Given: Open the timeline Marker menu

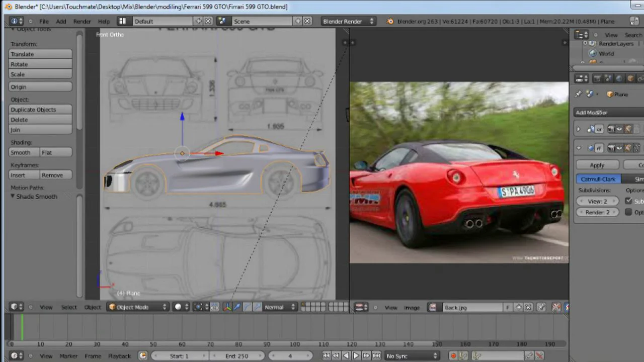Looking at the screenshot, I should (68, 355).
